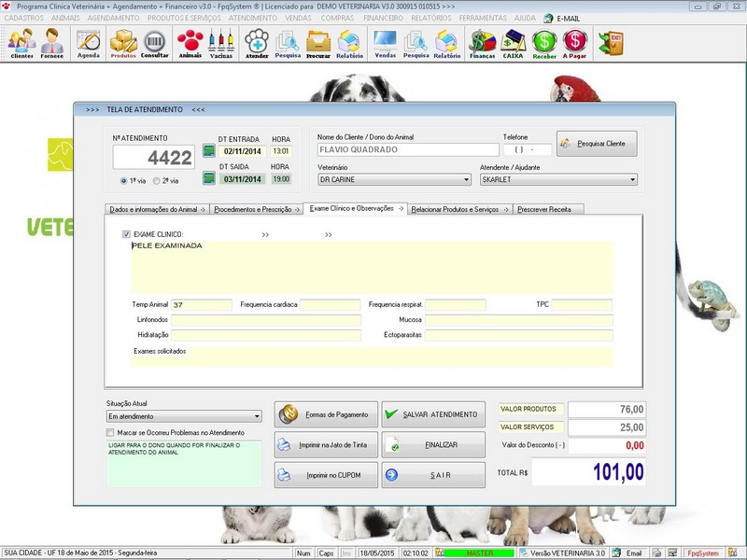This screenshot has height=560, width=747.
Task: Open the Finanças toolbar icon
Action: [482, 43]
